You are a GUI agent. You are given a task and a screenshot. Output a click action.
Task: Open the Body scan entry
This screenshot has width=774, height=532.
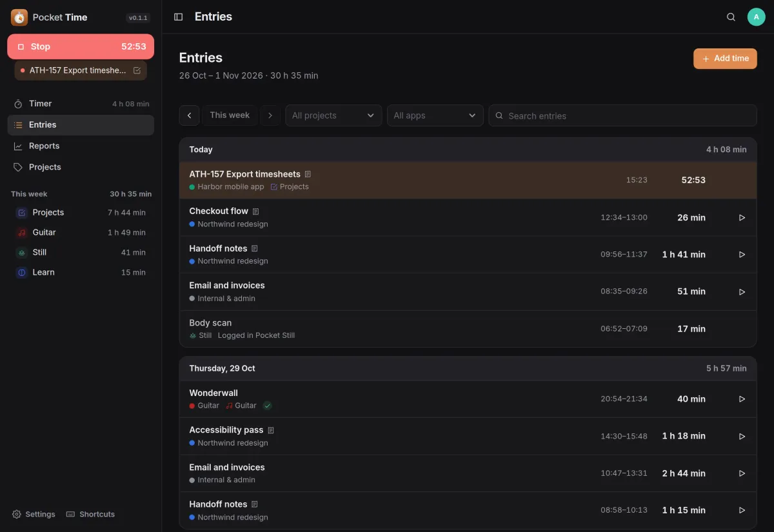pyautogui.click(x=468, y=329)
